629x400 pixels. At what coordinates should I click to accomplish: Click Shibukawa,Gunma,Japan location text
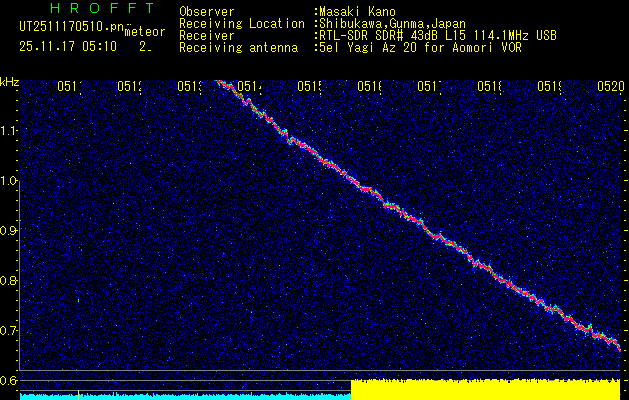click(392, 24)
